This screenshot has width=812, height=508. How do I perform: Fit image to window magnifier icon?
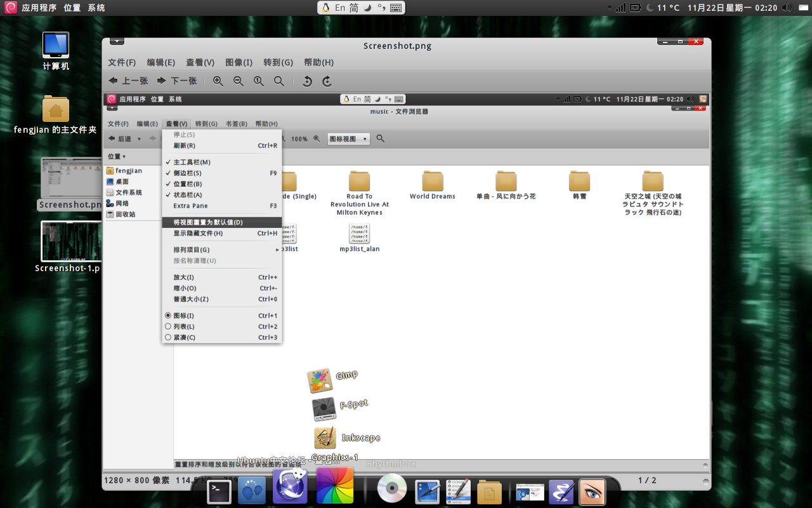pyautogui.click(x=278, y=81)
